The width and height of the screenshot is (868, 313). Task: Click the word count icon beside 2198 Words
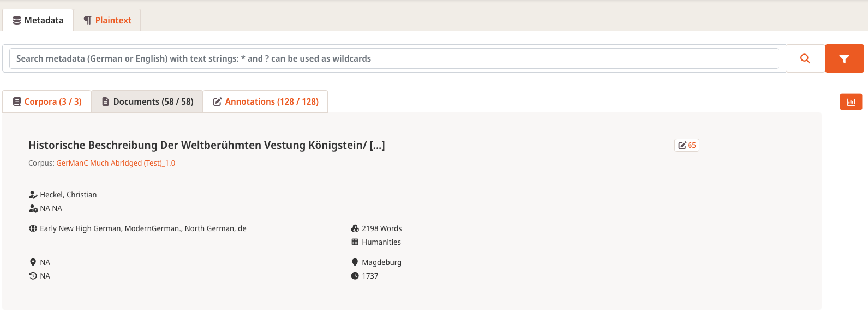[355, 228]
